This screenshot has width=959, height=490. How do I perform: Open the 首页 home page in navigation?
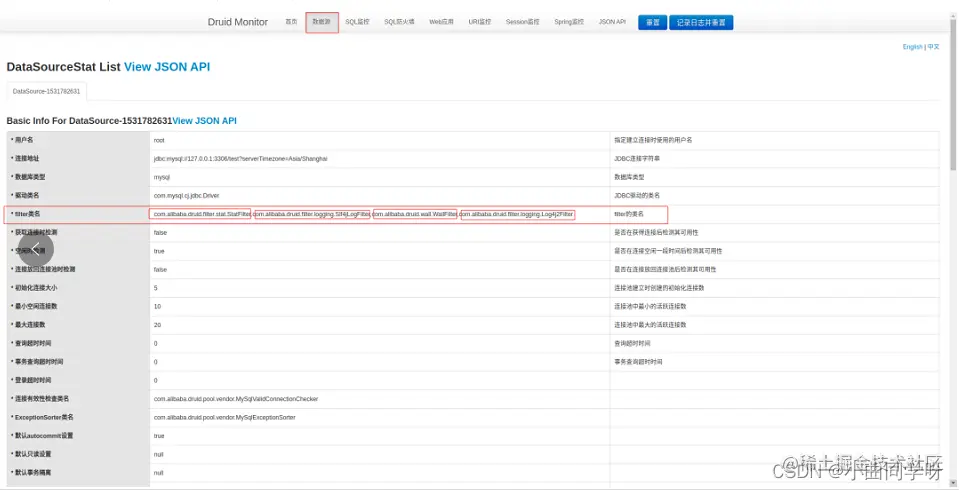[291, 21]
